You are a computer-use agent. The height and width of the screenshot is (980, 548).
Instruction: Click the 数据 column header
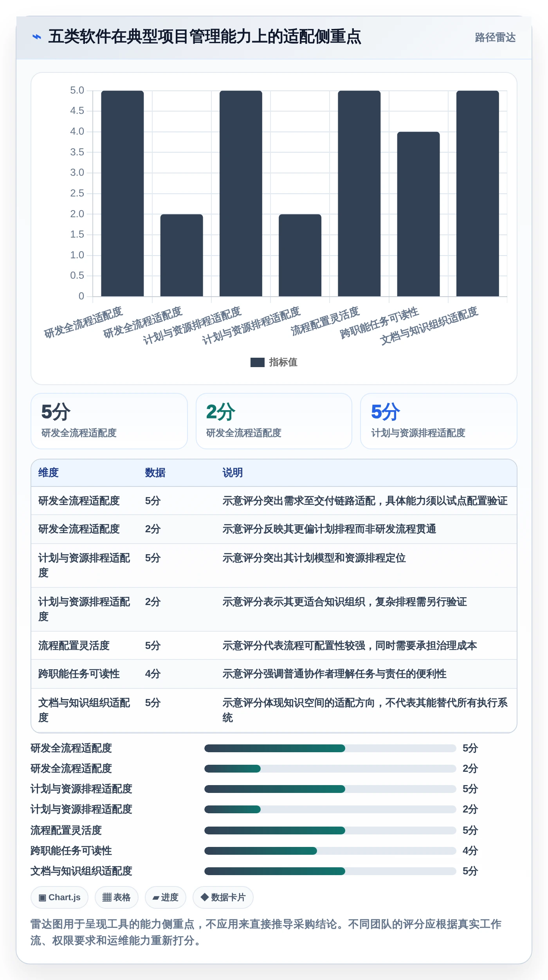coord(155,473)
